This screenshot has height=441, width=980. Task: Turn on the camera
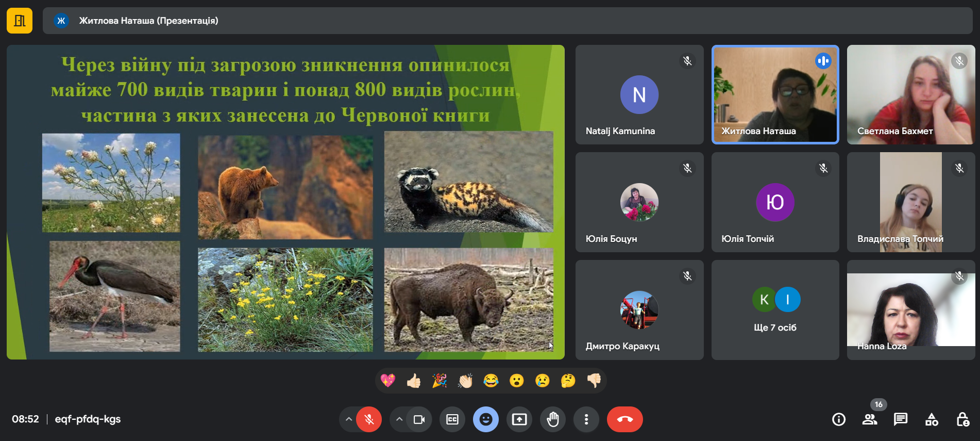[x=419, y=419]
